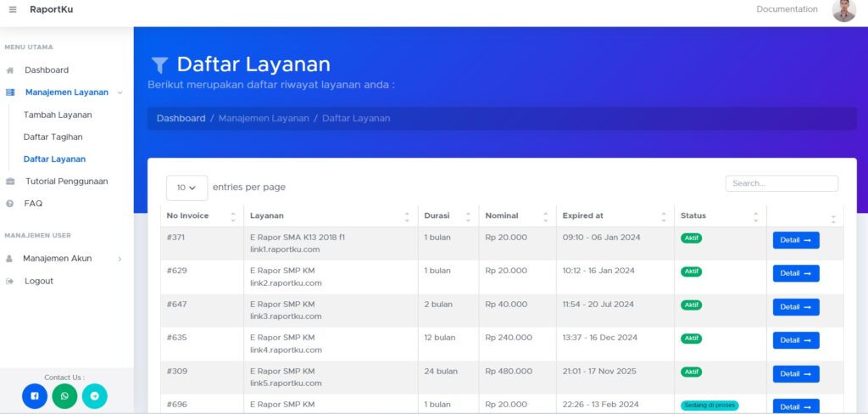
Task: Open Detail for invoice #647
Action: click(796, 307)
